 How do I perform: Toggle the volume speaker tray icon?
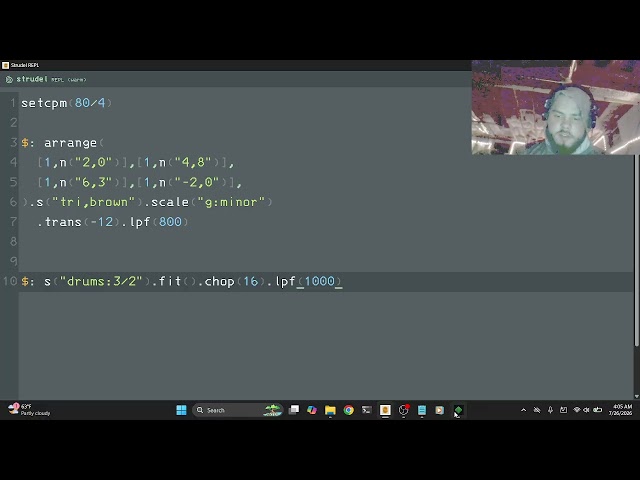tap(586, 410)
